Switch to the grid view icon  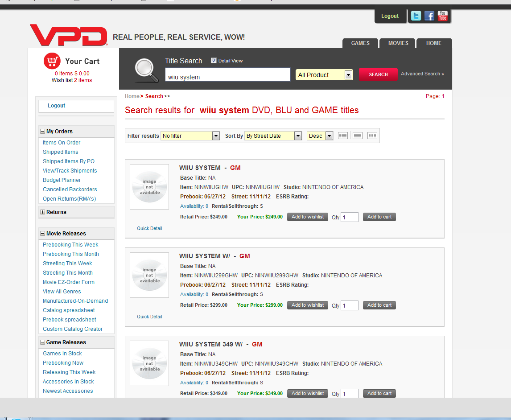click(x=372, y=136)
